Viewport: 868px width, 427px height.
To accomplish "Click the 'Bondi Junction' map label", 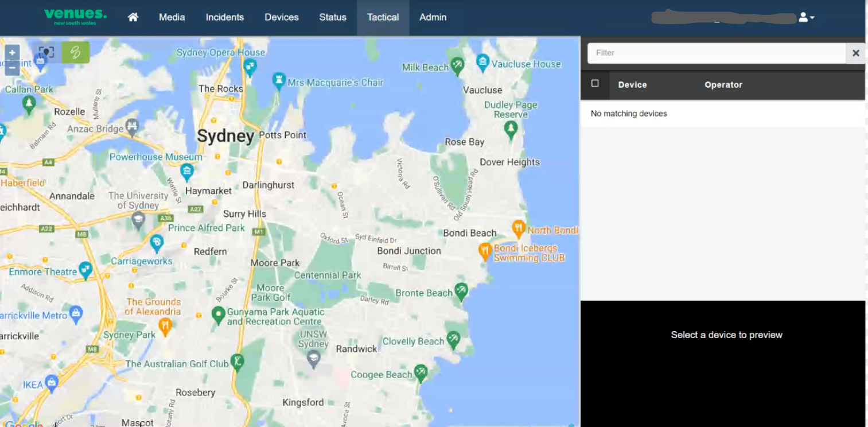I will pyautogui.click(x=409, y=251).
